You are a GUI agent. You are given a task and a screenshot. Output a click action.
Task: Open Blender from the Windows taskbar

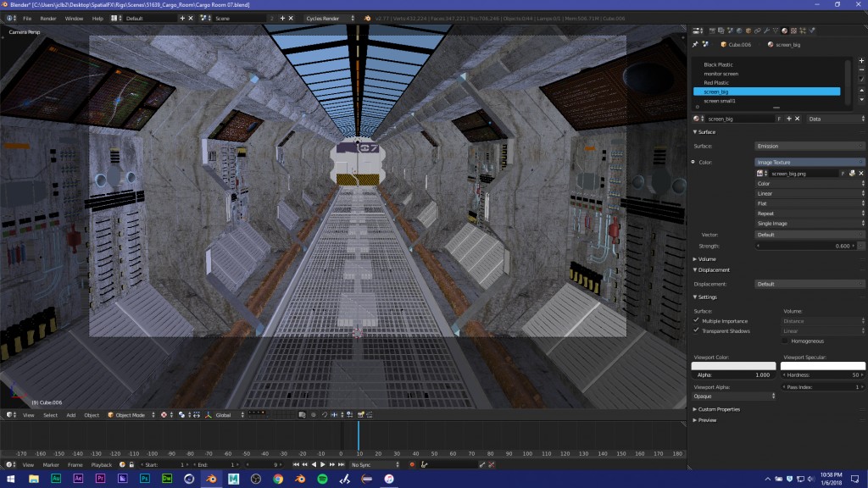[x=210, y=479]
